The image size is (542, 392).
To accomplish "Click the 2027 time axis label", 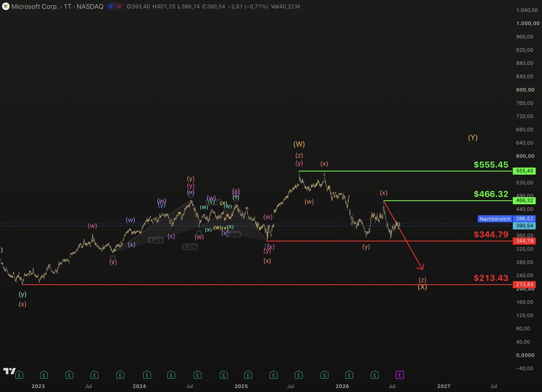I will click(444, 386).
